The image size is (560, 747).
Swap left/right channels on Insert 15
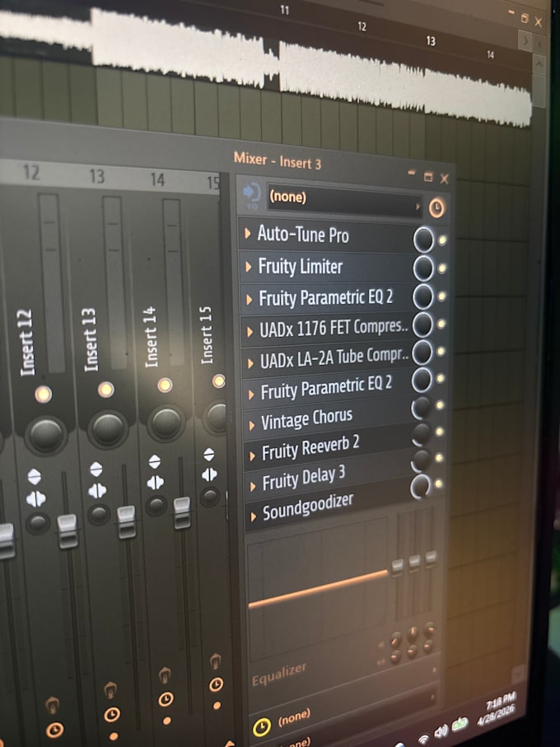pyautogui.click(x=209, y=474)
